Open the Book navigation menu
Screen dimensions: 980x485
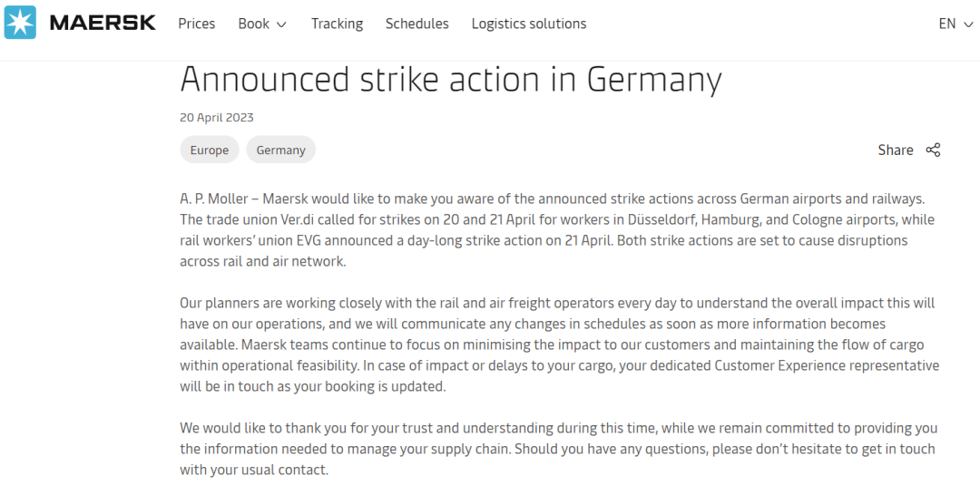[262, 24]
